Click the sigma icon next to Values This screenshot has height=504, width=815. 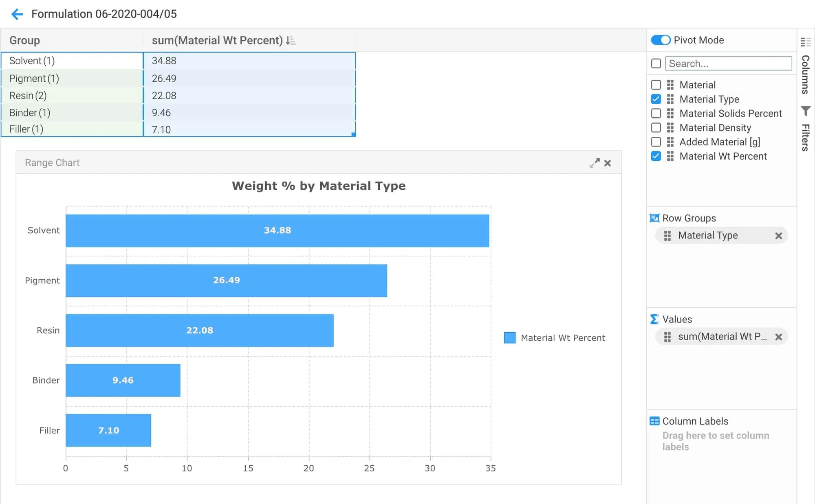tap(654, 320)
